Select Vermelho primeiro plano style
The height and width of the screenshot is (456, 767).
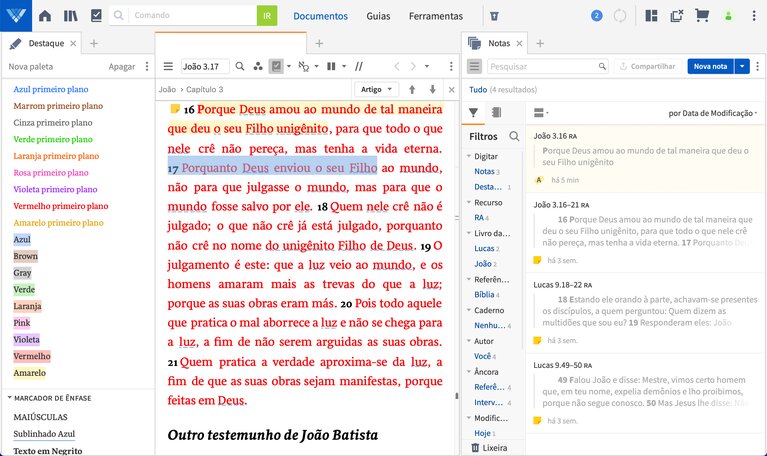click(61, 206)
